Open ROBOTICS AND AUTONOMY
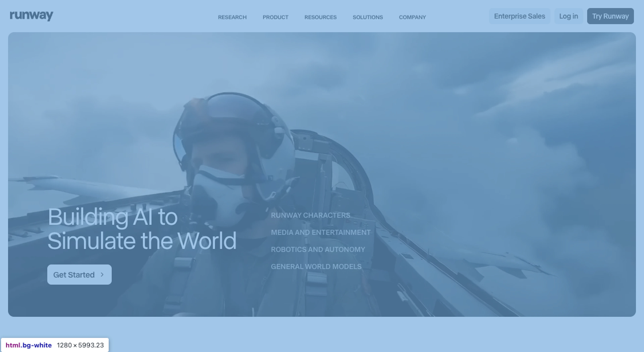This screenshot has width=644, height=352. click(318, 249)
